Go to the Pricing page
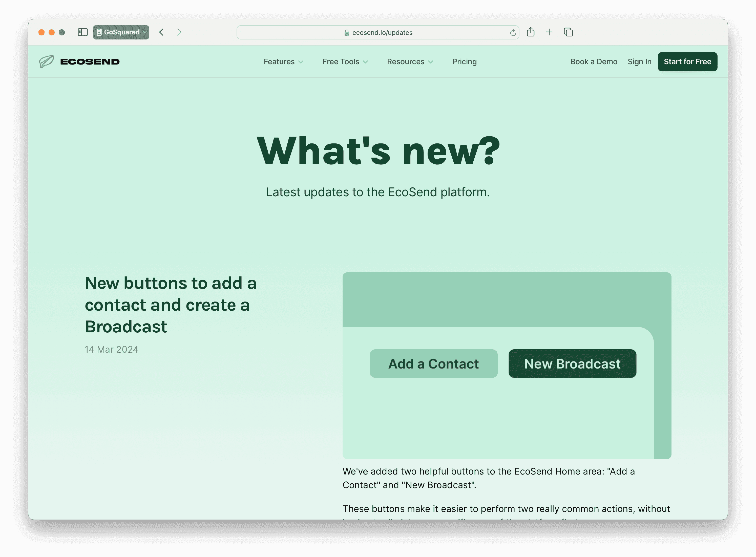Image resolution: width=756 pixels, height=557 pixels. pos(464,62)
